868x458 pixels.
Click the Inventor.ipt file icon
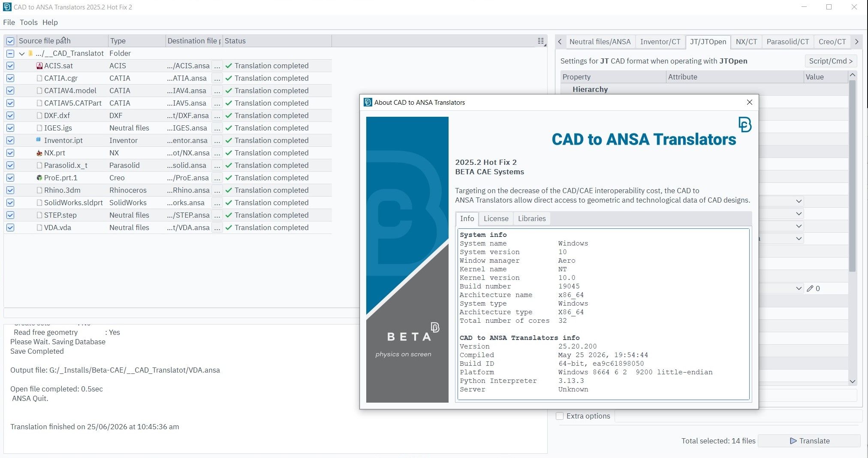[39, 140]
